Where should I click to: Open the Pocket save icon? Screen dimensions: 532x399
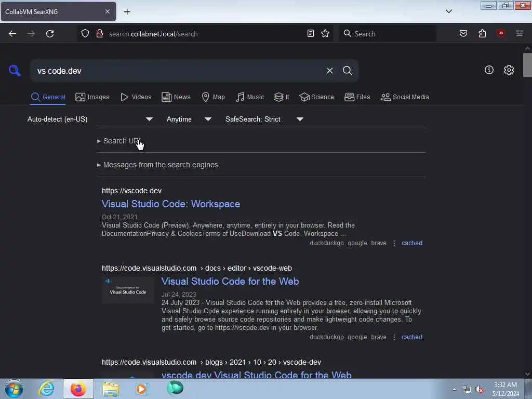(463, 33)
